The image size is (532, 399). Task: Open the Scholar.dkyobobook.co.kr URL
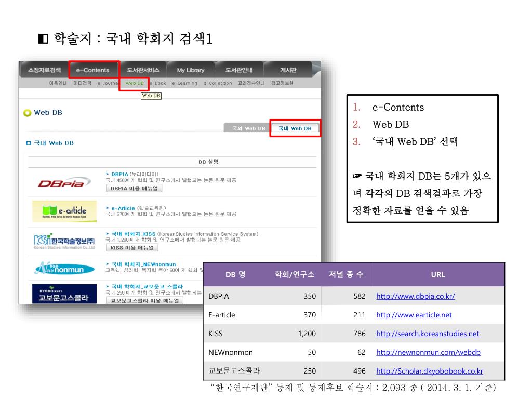(x=430, y=371)
